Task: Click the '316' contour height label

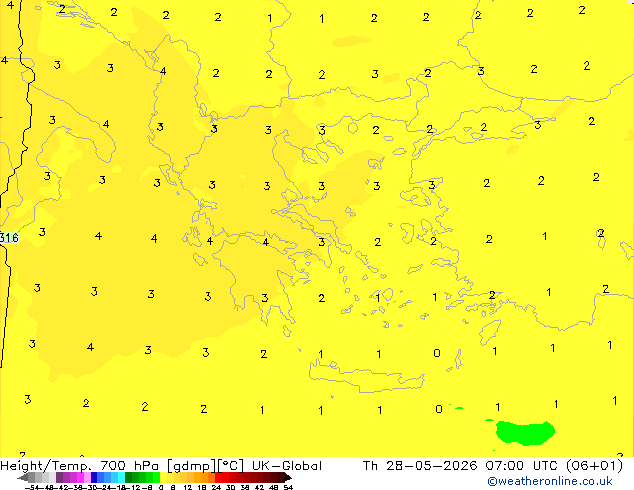Action: pos(9,238)
